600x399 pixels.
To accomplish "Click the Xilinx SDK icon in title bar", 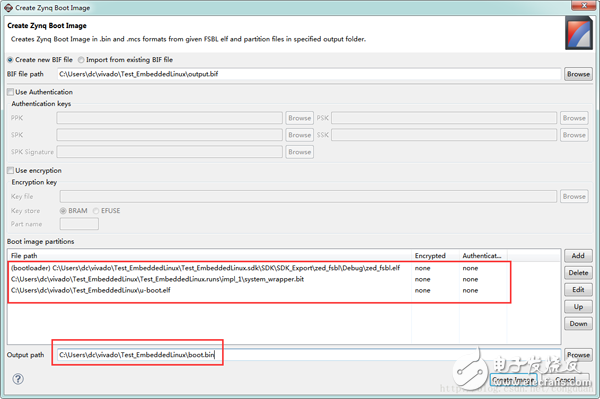I will tap(8, 8).
